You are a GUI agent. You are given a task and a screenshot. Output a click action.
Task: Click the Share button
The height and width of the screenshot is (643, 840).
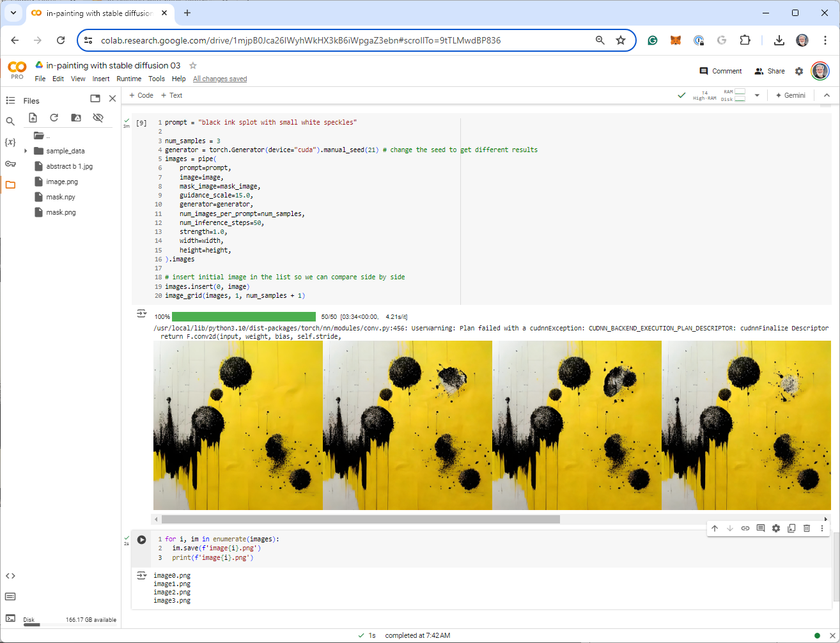click(x=770, y=71)
